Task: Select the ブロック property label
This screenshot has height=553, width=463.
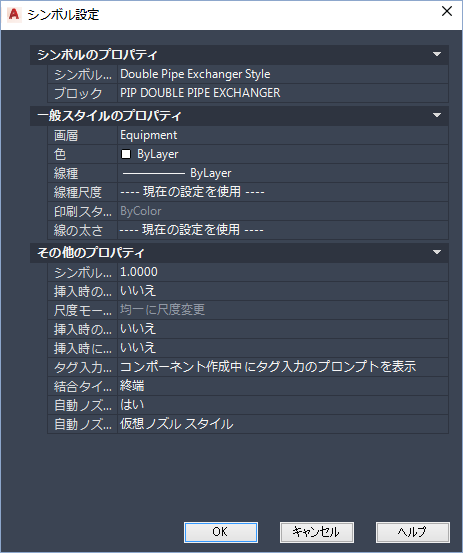Action: click(x=78, y=93)
